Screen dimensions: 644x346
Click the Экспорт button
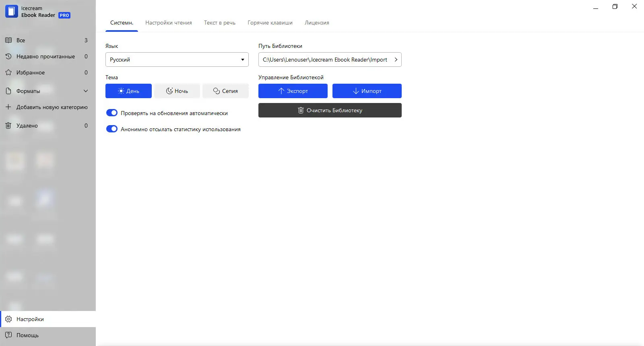click(x=293, y=91)
